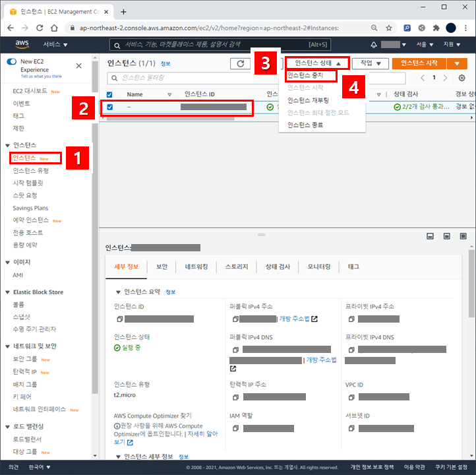The height and width of the screenshot is (475, 476).
Task: Open the launch instance split-arrow dropdown
Action: 457,63
